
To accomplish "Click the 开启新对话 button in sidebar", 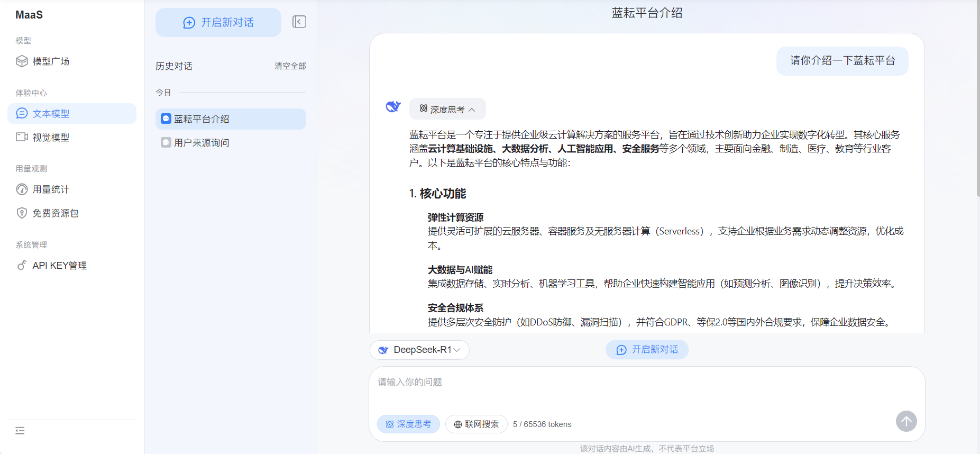I will coord(218,22).
